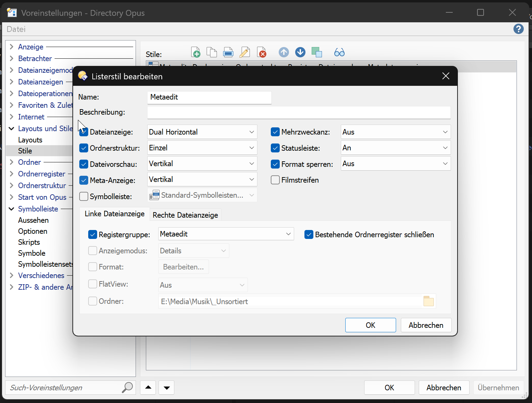Open the Datei menu

(x=16, y=29)
